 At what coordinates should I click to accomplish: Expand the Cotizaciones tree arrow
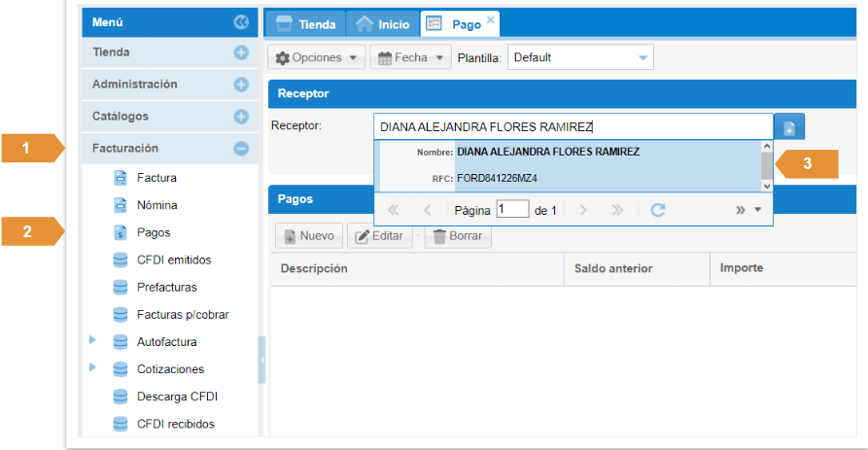[93, 368]
